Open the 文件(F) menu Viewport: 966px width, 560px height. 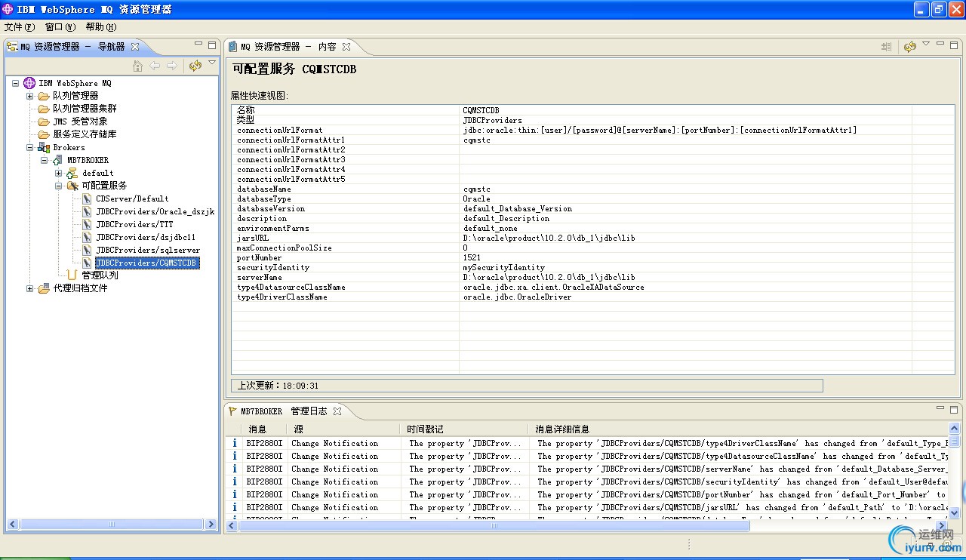click(20, 27)
